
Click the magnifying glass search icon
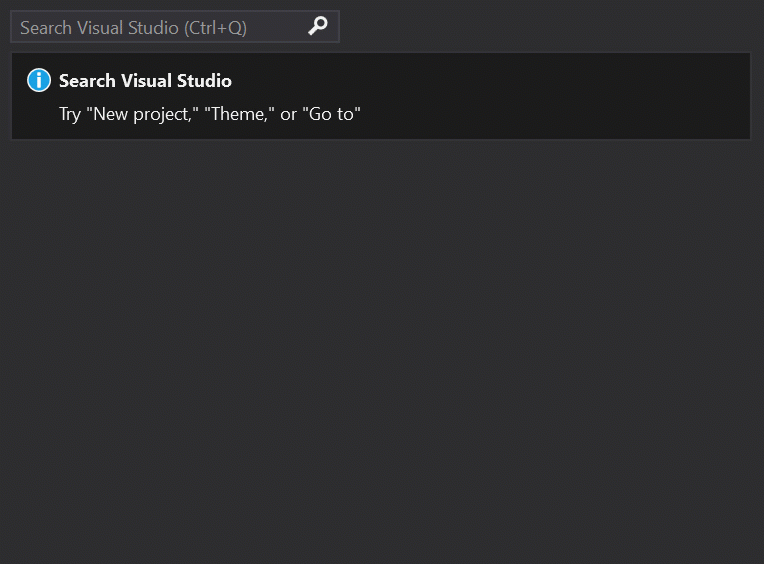pos(318,27)
